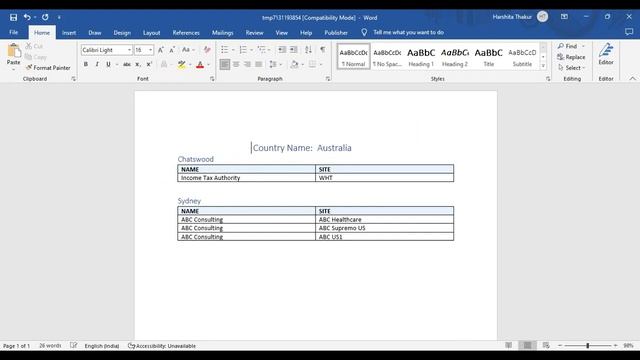640x360 pixels.
Task: Click the zoom slider handle
Action: [x=588, y=345]
